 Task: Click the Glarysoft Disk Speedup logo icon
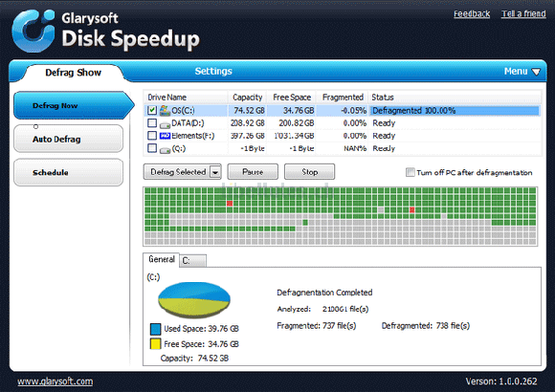pyautogui.click(x=33, y=32)
